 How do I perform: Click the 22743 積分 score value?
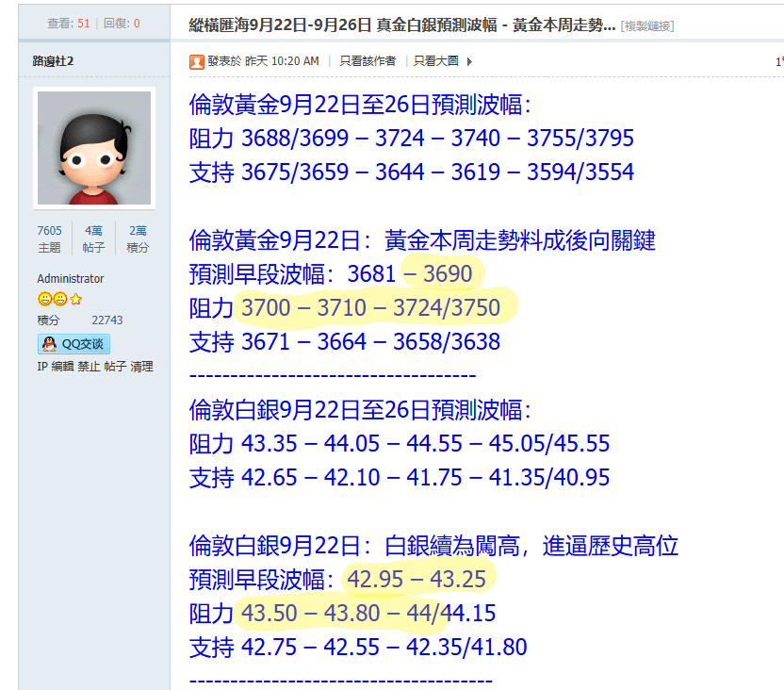tap(106, 320)
